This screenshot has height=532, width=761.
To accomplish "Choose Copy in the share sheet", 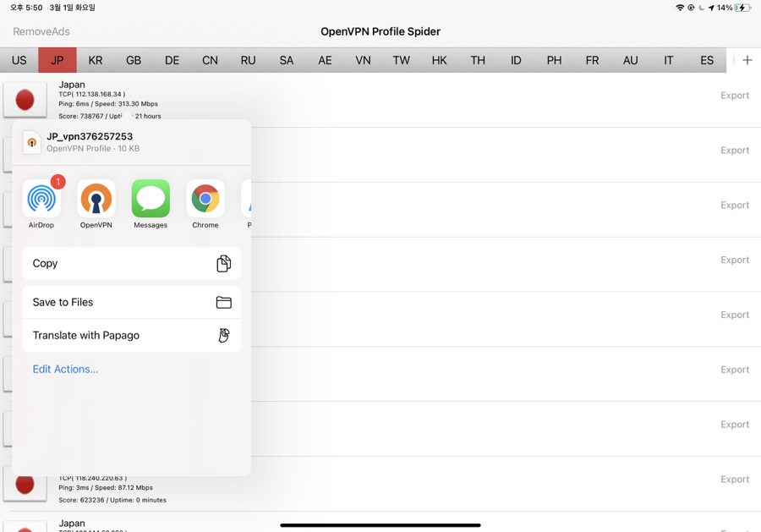I will tap(132, 263).
